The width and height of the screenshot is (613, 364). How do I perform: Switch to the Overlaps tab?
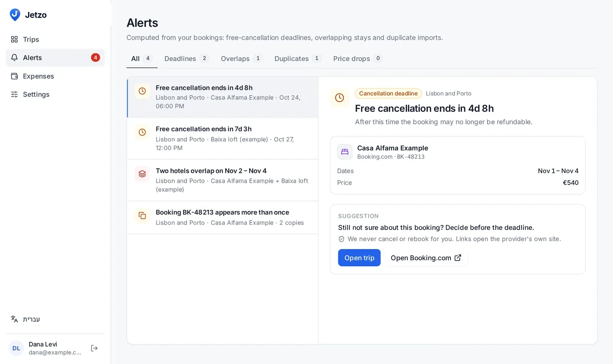coord(241,59)
